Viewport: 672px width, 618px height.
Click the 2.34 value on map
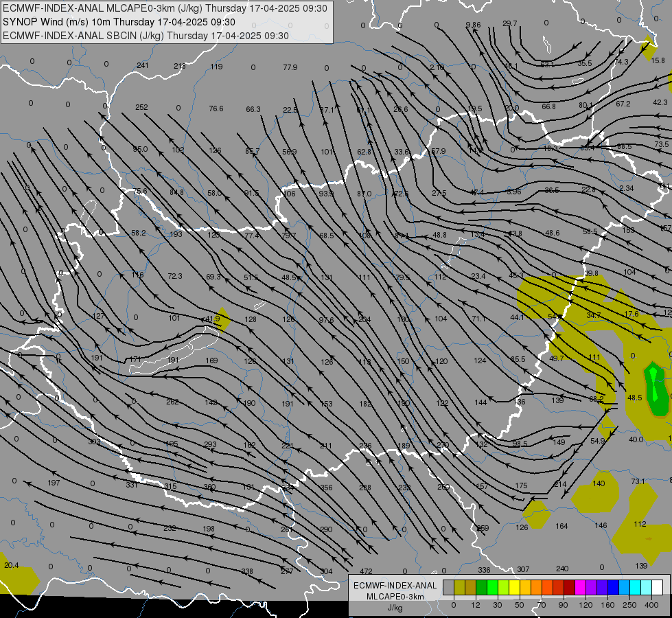pyautogui.click(x=627, y=188)
